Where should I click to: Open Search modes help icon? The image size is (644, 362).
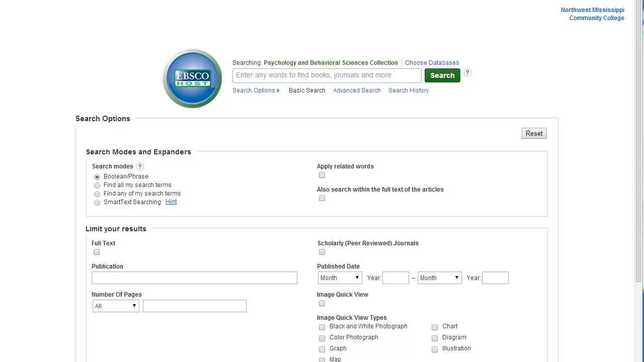pos(140,166)
